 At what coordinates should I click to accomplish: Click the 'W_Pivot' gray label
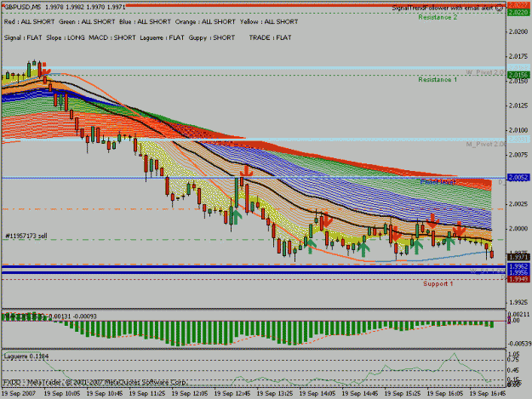tap(485, 72)
